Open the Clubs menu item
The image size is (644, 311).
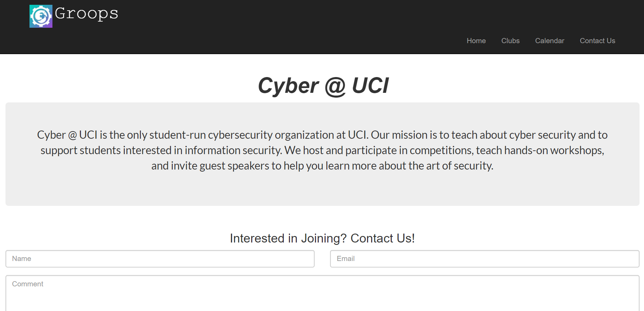coord(510,41)
